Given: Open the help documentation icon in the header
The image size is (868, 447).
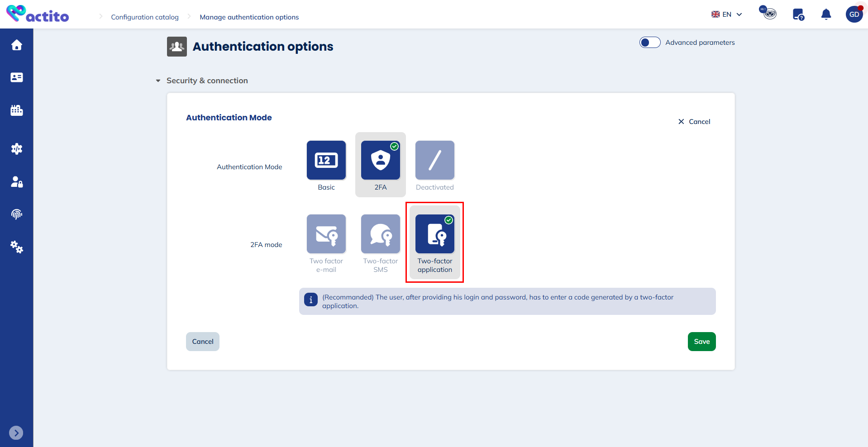Looking at the screenshot, I should (x=797, y=14).
